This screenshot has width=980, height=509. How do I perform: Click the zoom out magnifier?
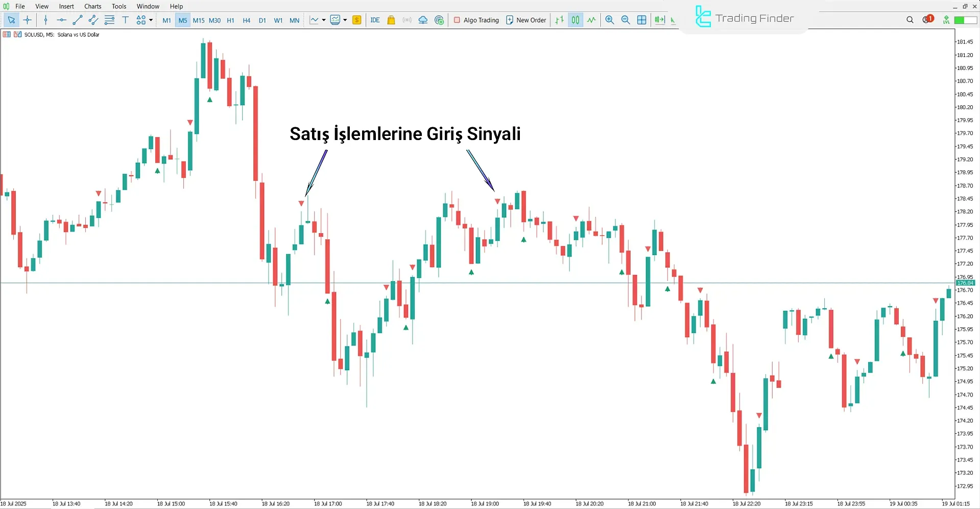pyautogui.click(x=625, y=20)
